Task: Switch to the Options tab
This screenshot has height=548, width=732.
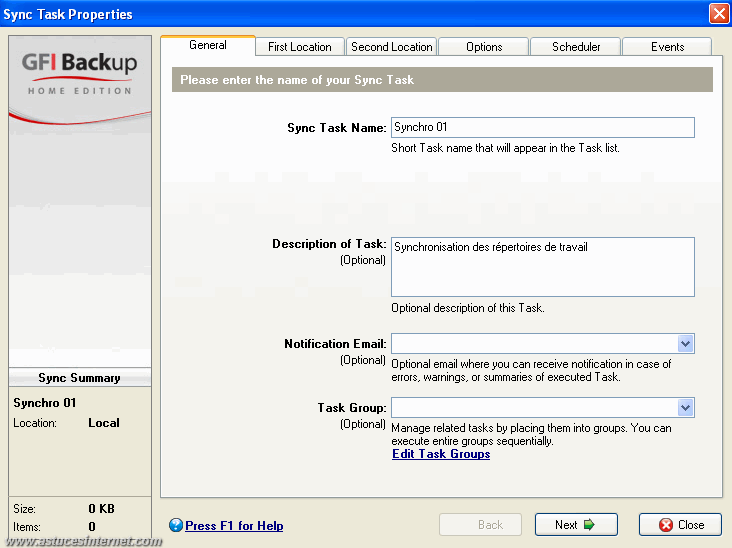Action: [484, 47]
